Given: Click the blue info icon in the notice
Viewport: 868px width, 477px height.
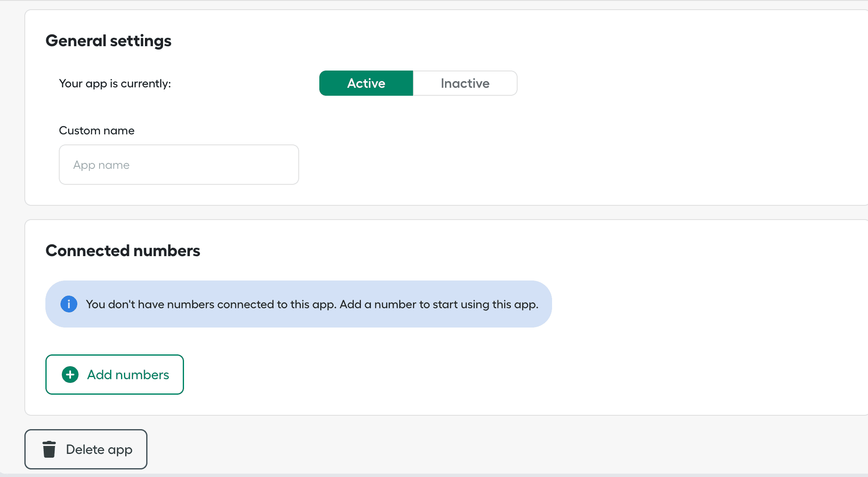Looking at the screenshot, I should pos(69,304).
